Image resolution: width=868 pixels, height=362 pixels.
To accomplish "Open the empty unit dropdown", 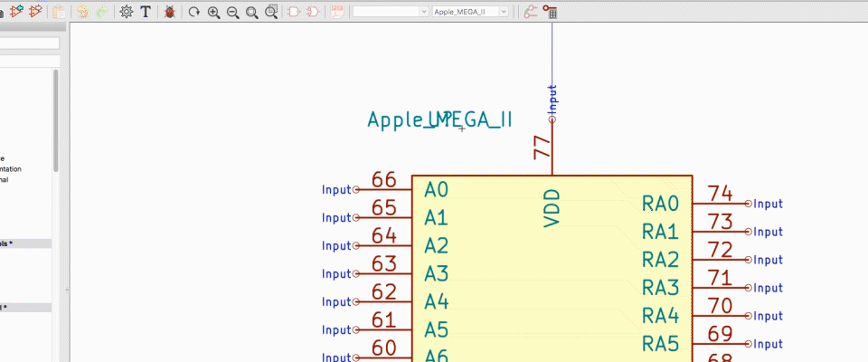I will click(391, 12).
